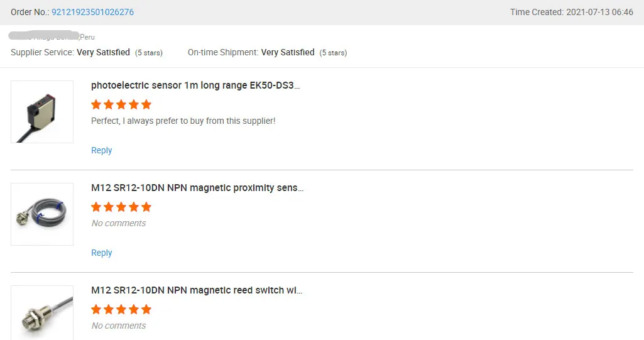Open the photoelectric sensor product thumbnail
Viewport: 644px width, 340px height.
point(42,112)
